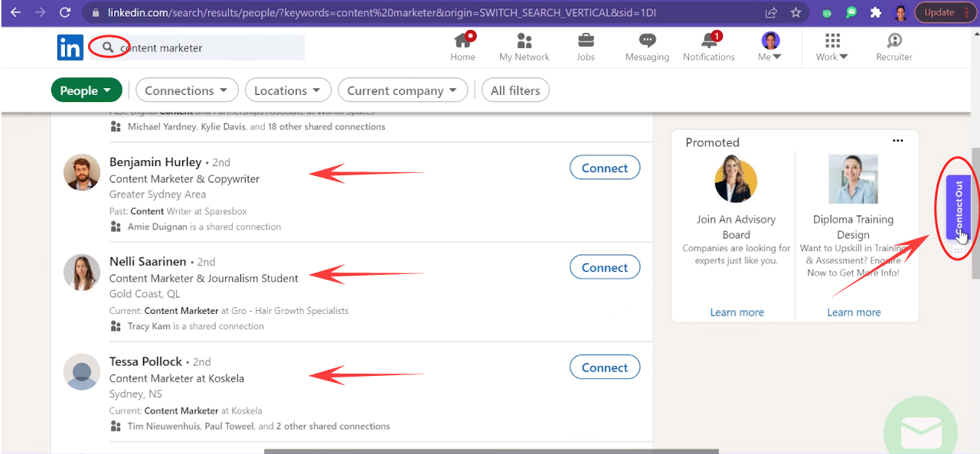Expand the Connections filter dropdown
The width and height of the screenshot is (980, 454).
[x=187, y=90]
